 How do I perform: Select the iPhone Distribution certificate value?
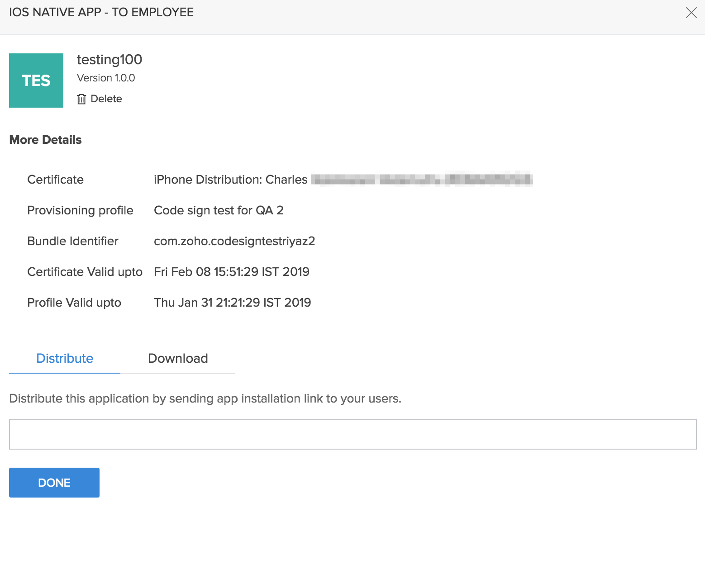[231, 180]
